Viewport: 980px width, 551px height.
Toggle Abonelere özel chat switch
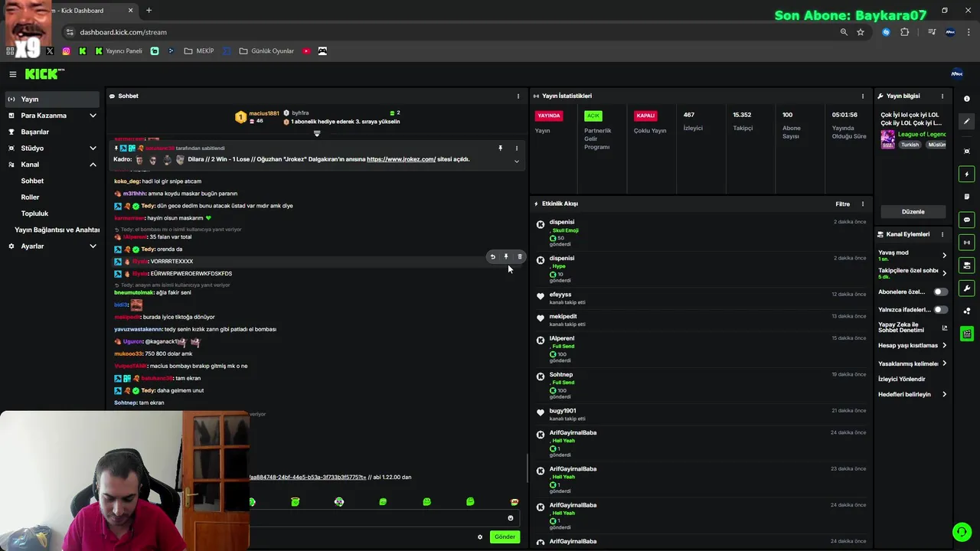tap(940, 292)
